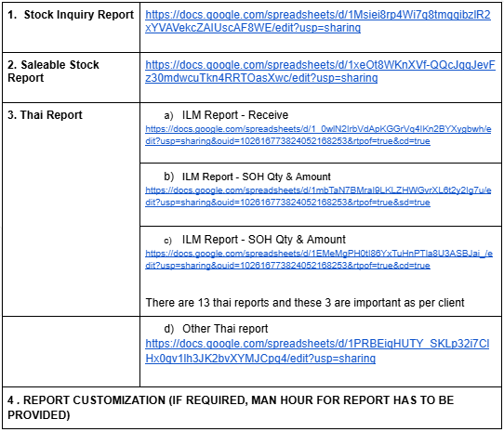Click the 'd) Other Thai report' label
The width and height of the screenshot is (504, 432).
click(x=216, y=329)
